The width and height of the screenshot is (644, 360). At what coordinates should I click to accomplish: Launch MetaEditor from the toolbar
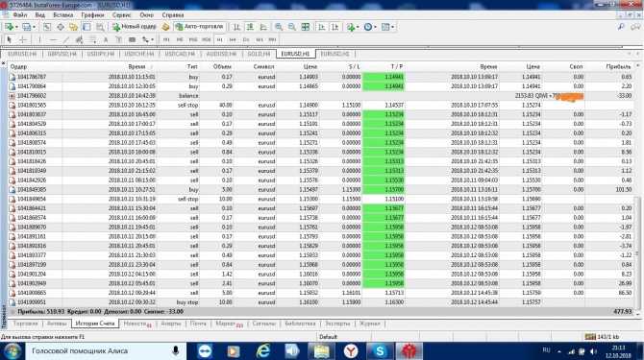coord(165,27)
